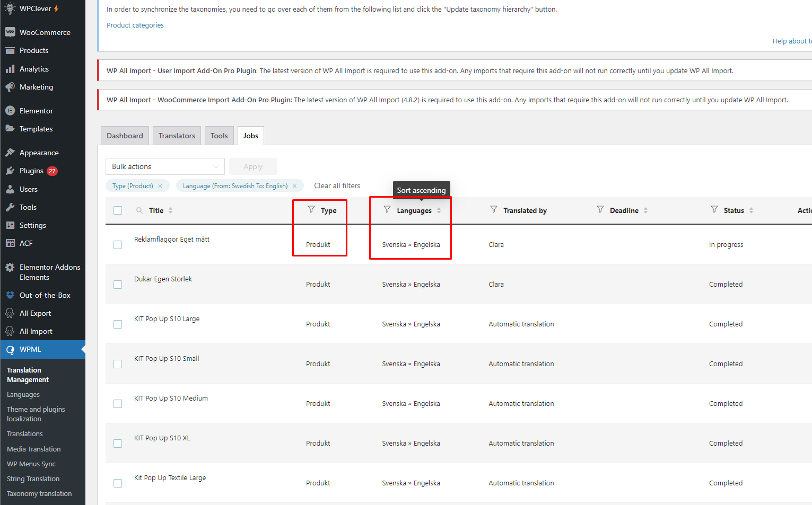Click the Users person icon
This screenshot has width=812, height=505.
tap(10, 189)
